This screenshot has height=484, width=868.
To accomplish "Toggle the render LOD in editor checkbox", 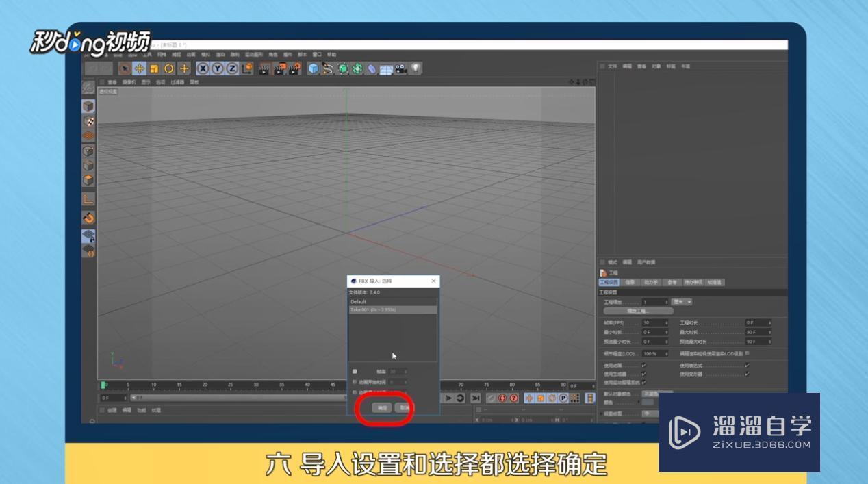I will [747, 353].
